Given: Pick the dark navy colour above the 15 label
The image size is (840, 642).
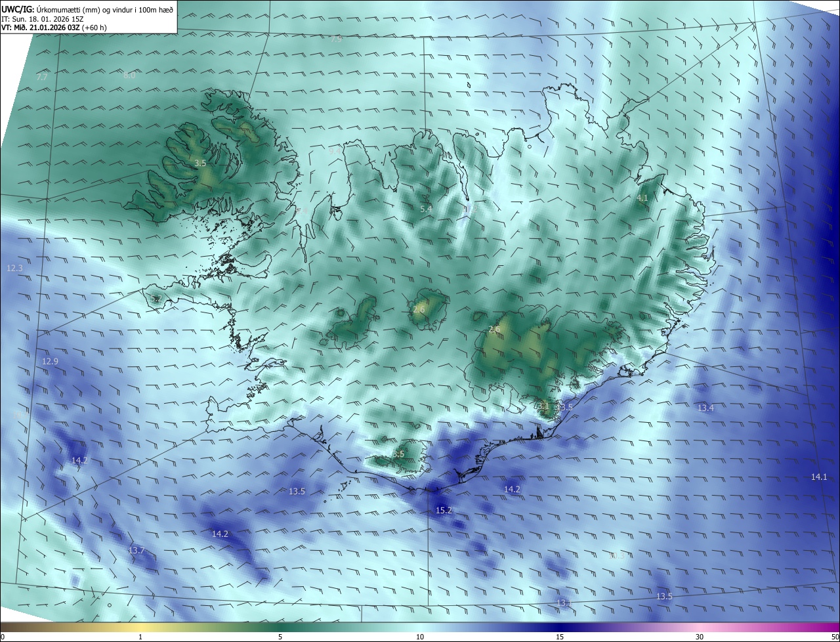Looking at the screenshot, I should (560, 627).
